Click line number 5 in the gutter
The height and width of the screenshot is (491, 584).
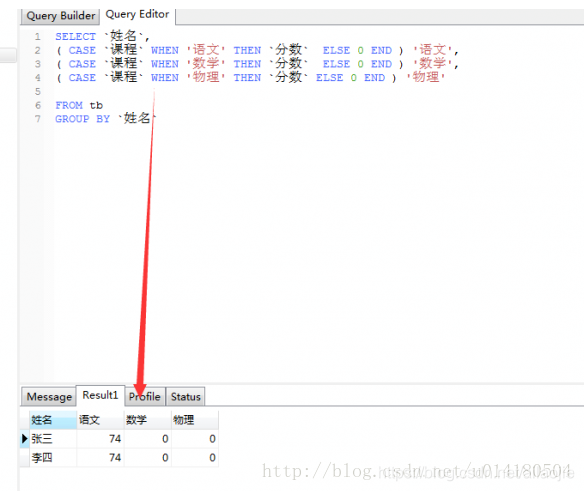37,92
